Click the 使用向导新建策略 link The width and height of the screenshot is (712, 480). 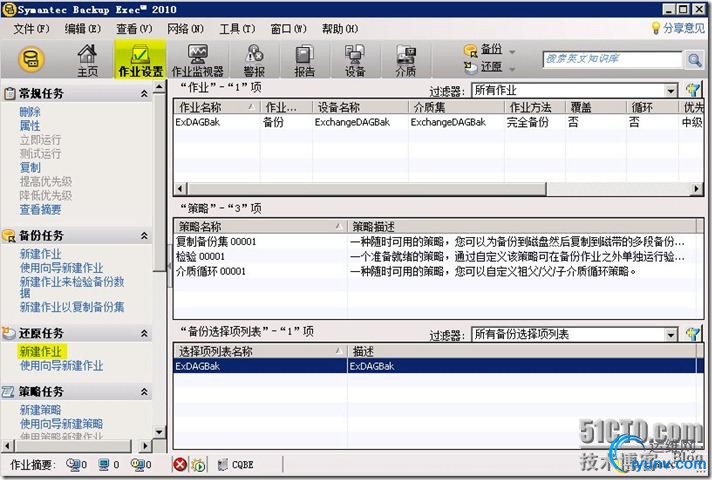pyautogui.click(x=61, y=424)
